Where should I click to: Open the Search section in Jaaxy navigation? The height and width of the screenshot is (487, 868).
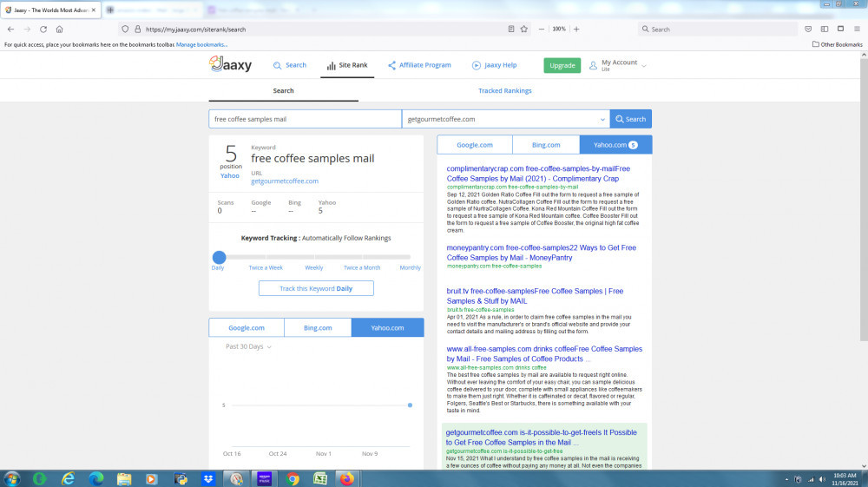289,65
